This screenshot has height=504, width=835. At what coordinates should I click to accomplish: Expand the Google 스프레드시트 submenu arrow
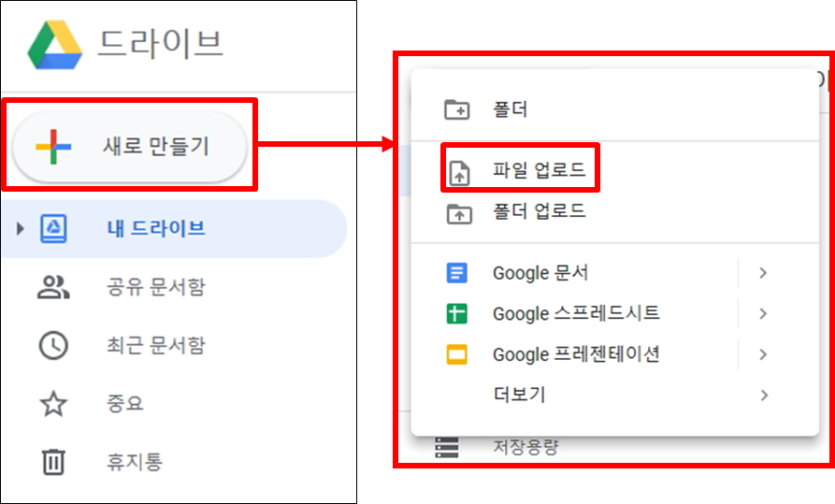point(763,313)
